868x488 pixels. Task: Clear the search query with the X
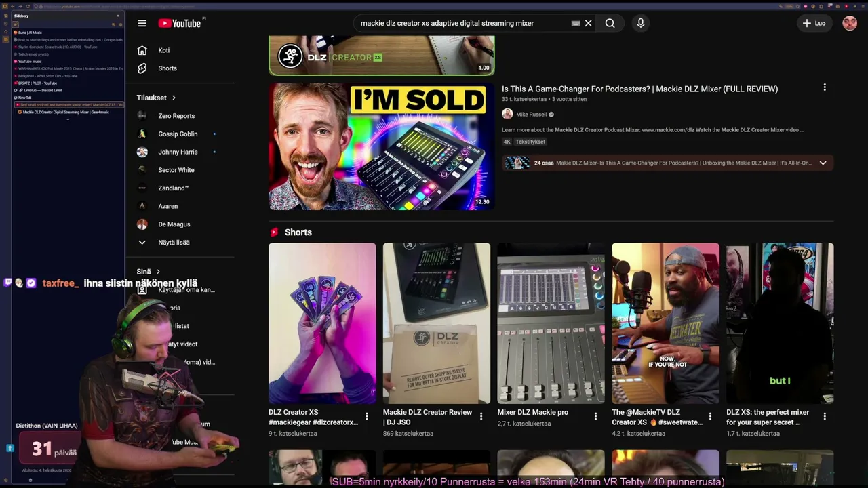click(x=589, y=23)
